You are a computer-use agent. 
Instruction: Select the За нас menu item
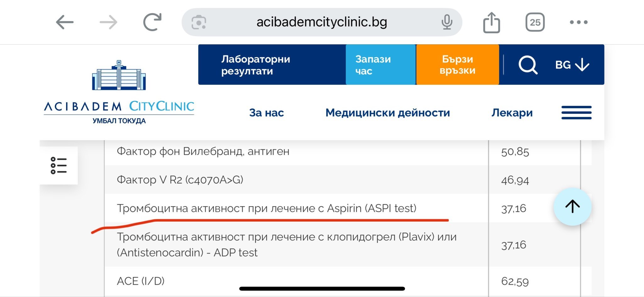coord(266,113)
